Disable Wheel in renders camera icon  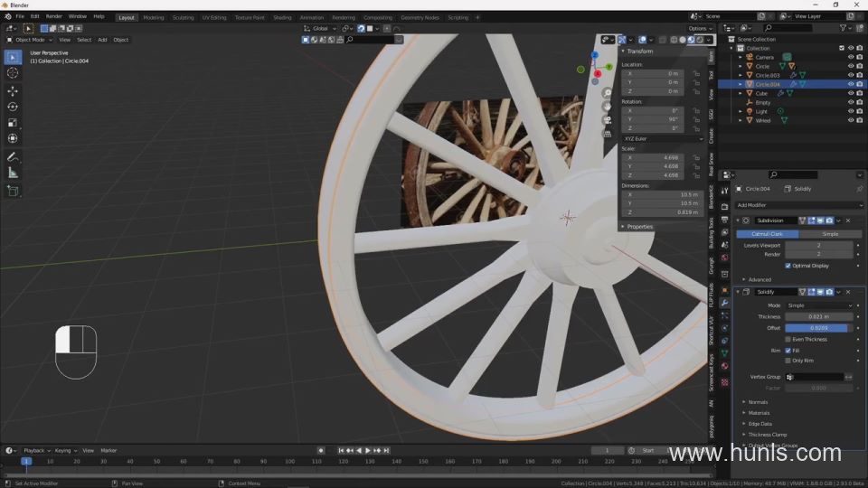860,120
